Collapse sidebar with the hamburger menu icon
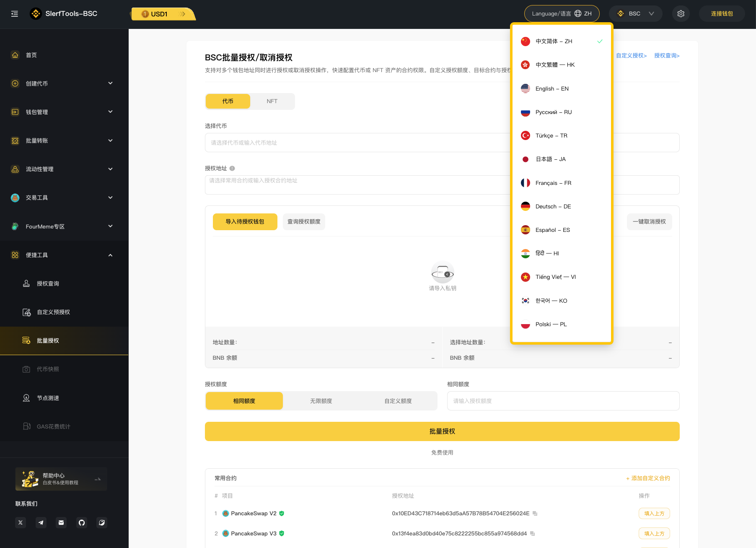This screenshot has width=756, height=548. (15, 14)
